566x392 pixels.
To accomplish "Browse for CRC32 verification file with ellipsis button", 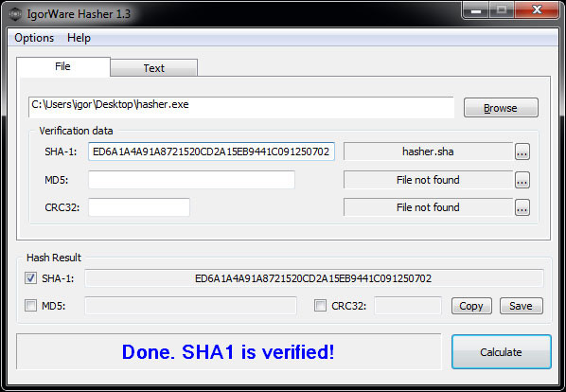I will coord(522,207).
